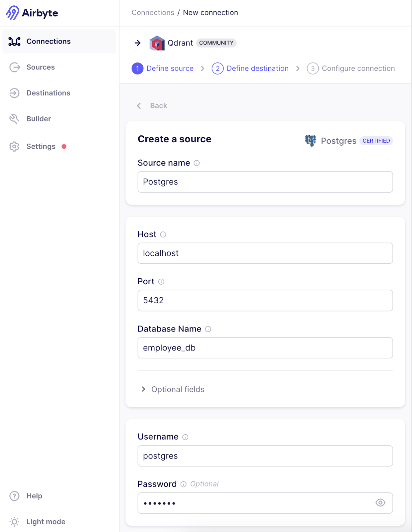Viewport: 412px width, 532px height.
Task: Edit the Source name field
Action: 265,182
